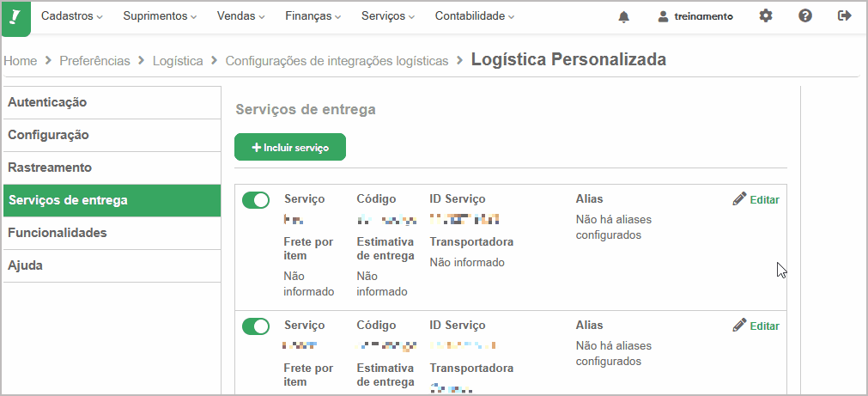
Task: Disable the second delivery service toggle
Action: tap(256, 326)
